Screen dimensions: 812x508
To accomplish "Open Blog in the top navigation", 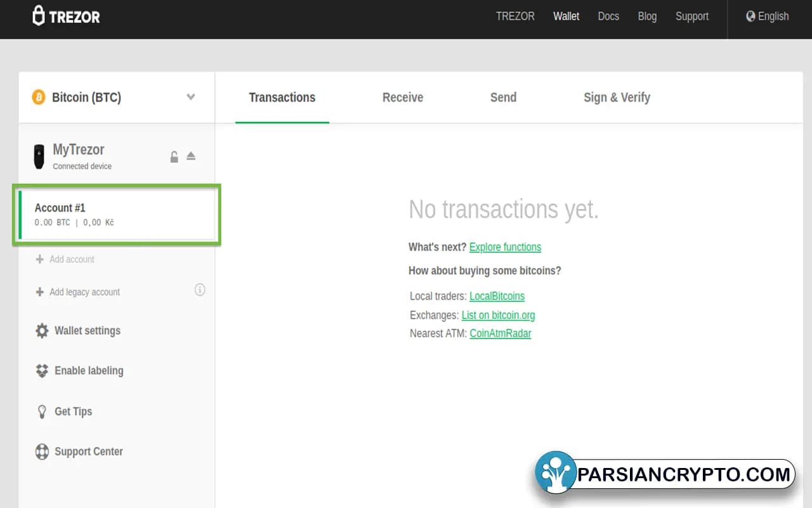I will pyautogui.click(x=647, y=17).
